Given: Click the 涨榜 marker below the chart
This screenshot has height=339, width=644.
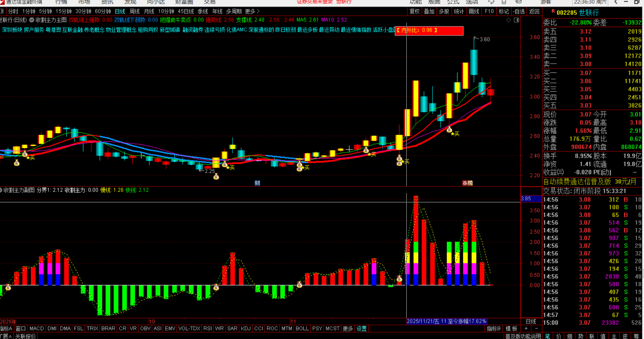Looking at the screenshot, I should 467,183.
